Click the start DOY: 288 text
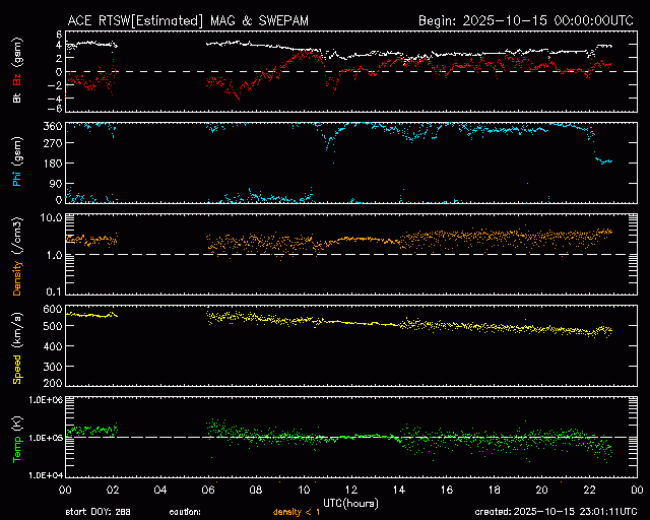 click(96, 511)
